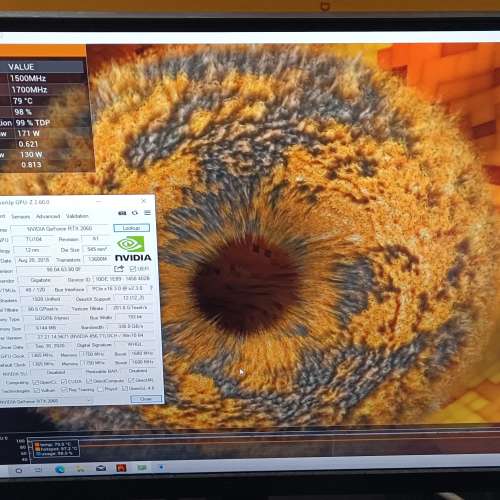Open the GPU selection dropdown at bottom
This screenshot has width=500, height=500.
tap(47, 402)
